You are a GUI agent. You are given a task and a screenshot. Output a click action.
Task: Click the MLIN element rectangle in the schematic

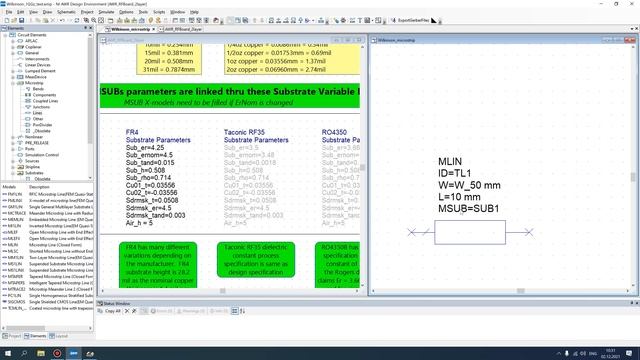(x=470, y=232)
